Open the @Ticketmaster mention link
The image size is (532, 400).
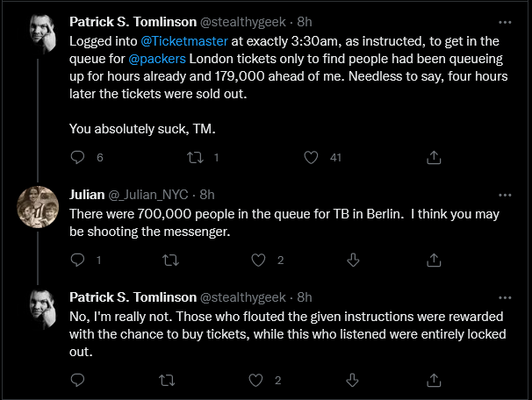tap(183, 41)
